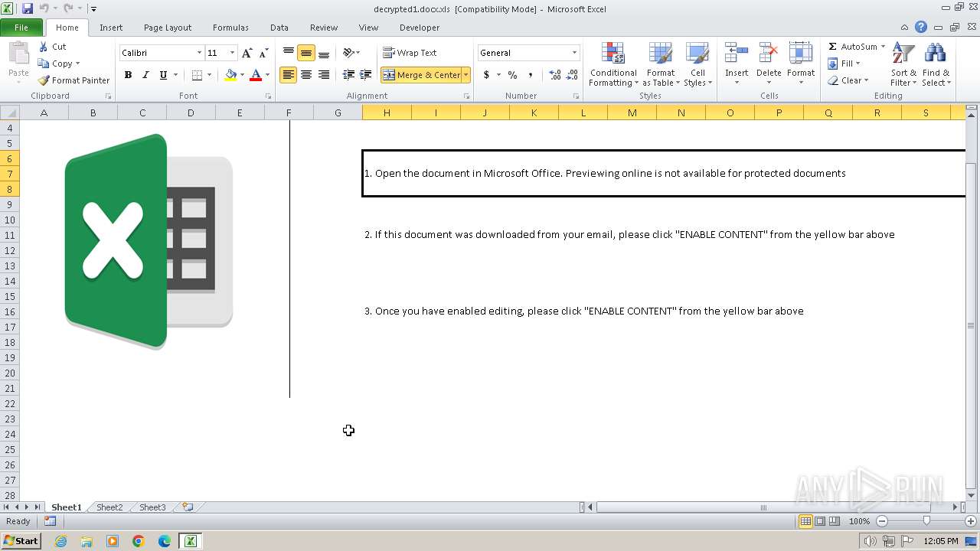The image size is (980, 551).
Task: Toggle Center text alignment
Action: click(x=306, y=75)
